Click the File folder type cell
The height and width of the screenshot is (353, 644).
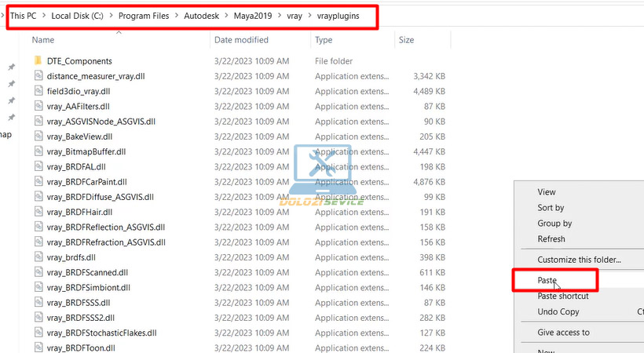334,61
